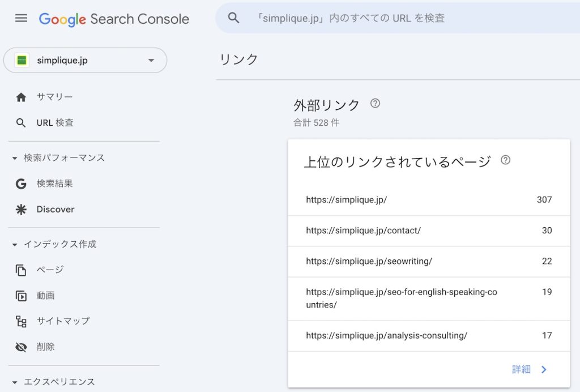Collapse the 検索パフォーマンス section
Screen dimensions: 580x392
(15, 158)
